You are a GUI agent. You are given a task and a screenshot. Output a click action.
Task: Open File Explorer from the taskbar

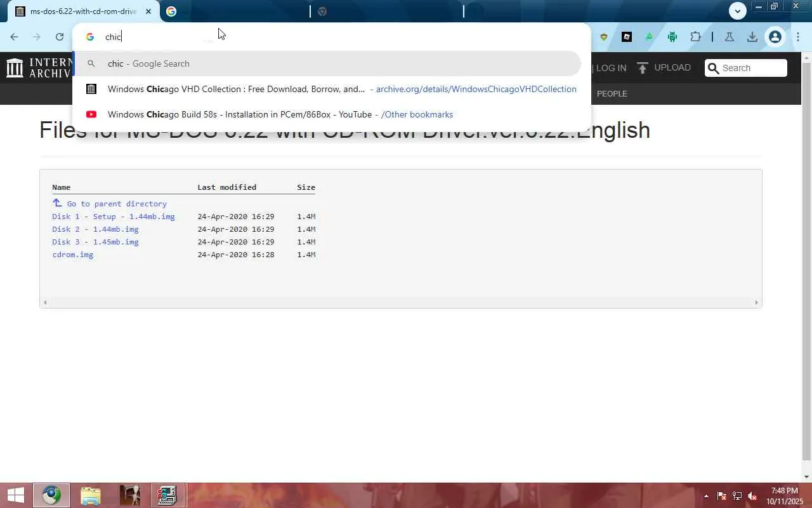click(x=91, y=495)
